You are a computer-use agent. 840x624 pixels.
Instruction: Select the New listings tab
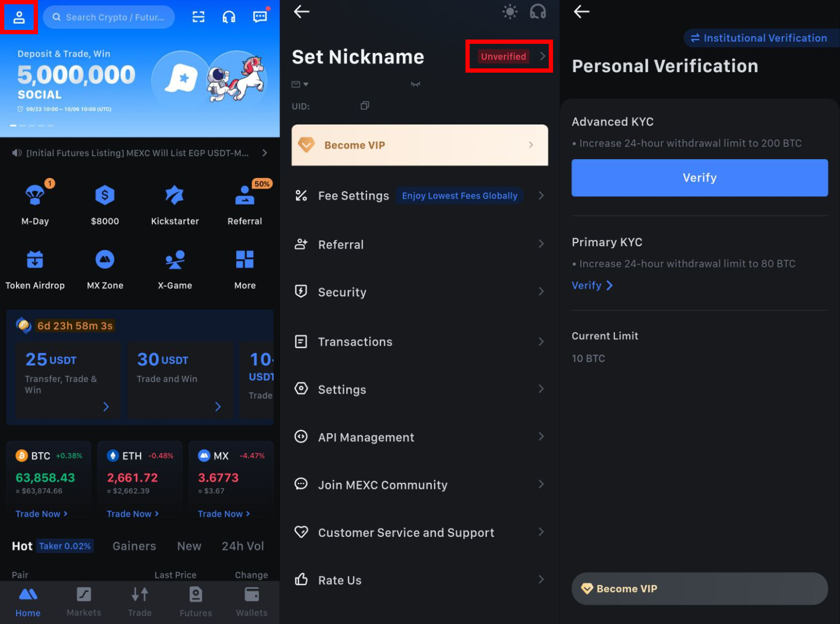pyautogui.click(x=189, y=546)
